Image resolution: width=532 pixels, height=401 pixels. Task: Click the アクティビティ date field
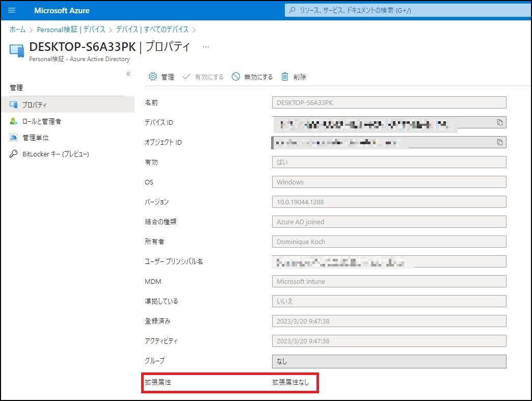[x=389, y=341]
